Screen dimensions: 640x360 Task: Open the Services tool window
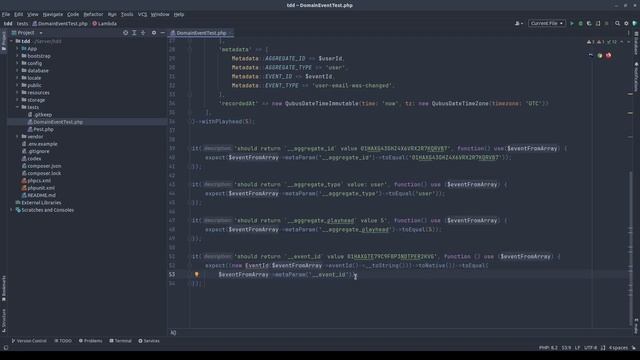point(149,341)
